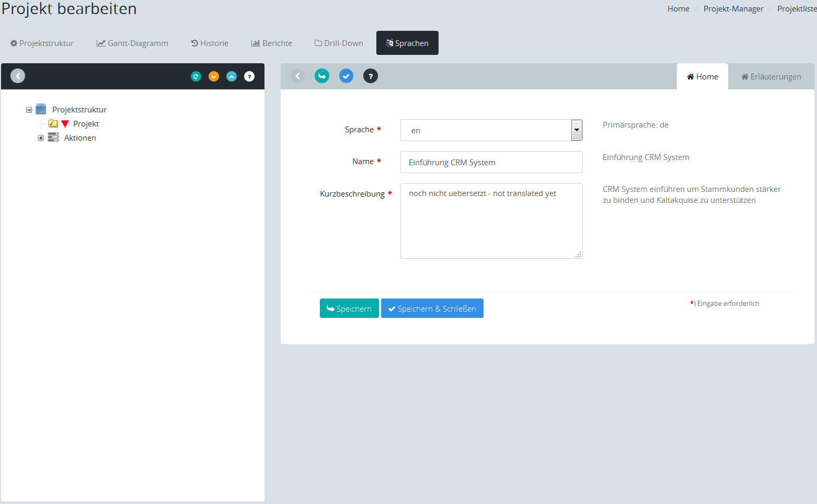This screenshot has width=817, height=504.
Task: Follow the Projekt-Manager breadcrumb link
Action: [733, 9]
